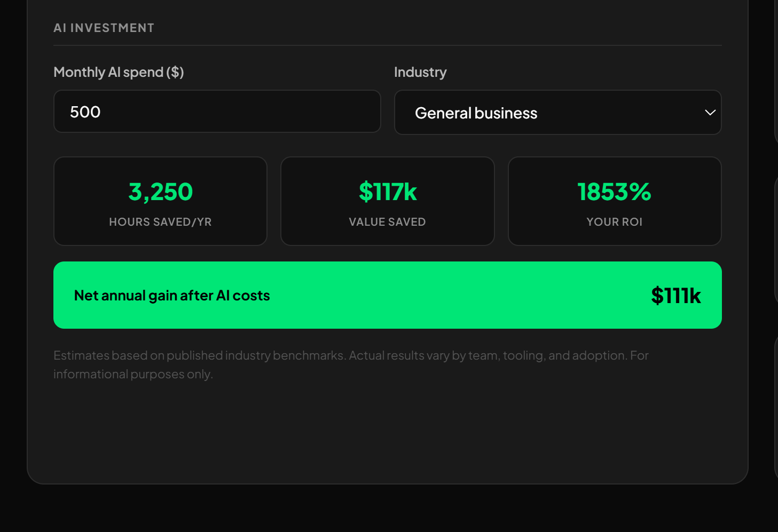Screen dimensions: 778x532
Task: Click the Value Saved caption
Action: 387,221
